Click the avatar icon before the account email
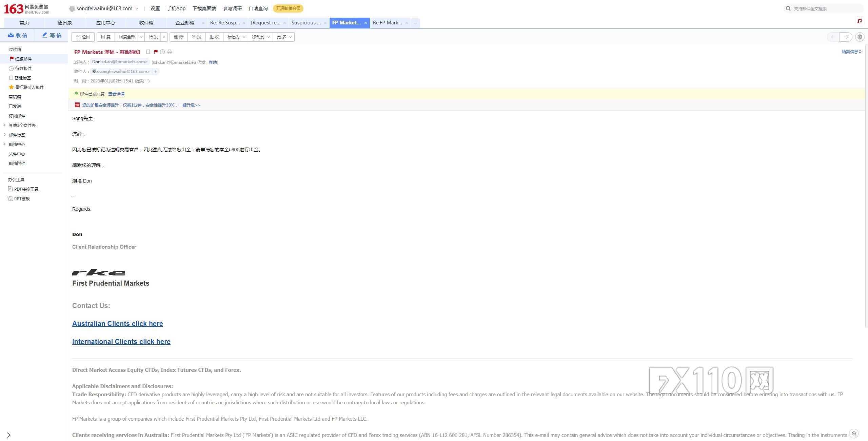Screen dimensions: 868x441 [72, 9]
